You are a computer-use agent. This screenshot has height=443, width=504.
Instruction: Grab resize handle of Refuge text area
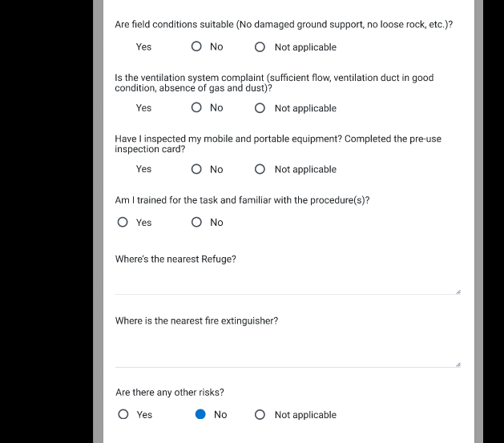tap(458, 292)
